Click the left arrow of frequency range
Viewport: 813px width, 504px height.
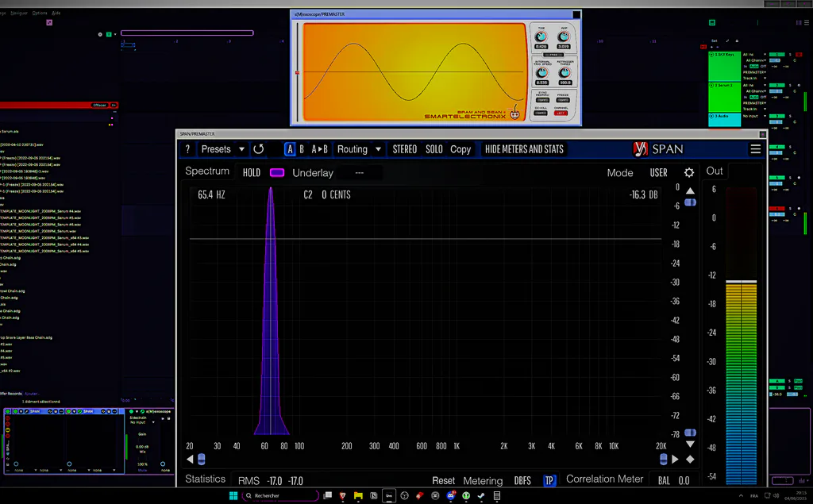click(x=190, y=459)
